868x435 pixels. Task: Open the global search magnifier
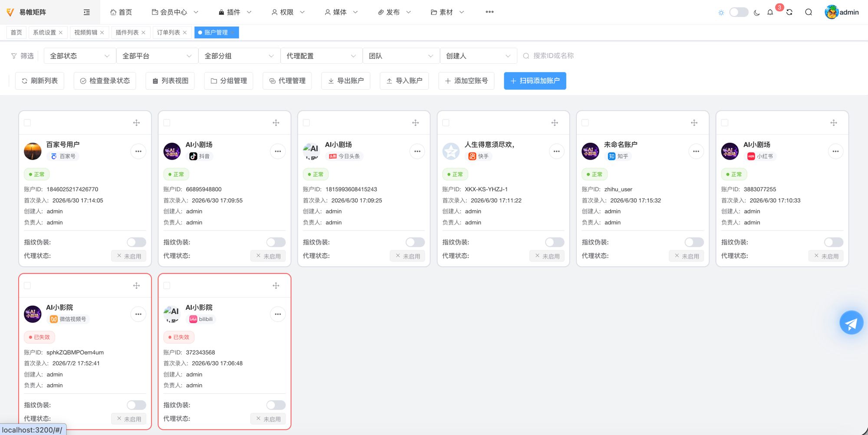(809, 12)
